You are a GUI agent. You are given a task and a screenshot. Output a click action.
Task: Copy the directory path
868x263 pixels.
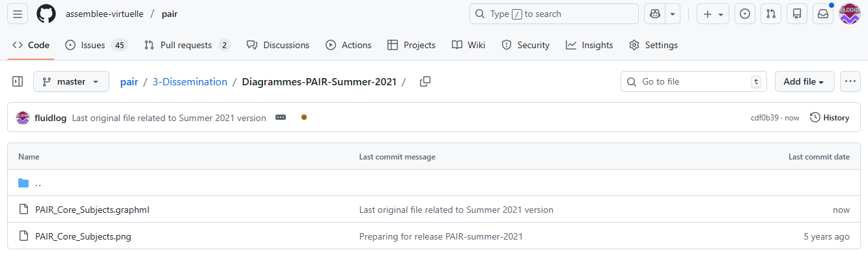(425, 81)
